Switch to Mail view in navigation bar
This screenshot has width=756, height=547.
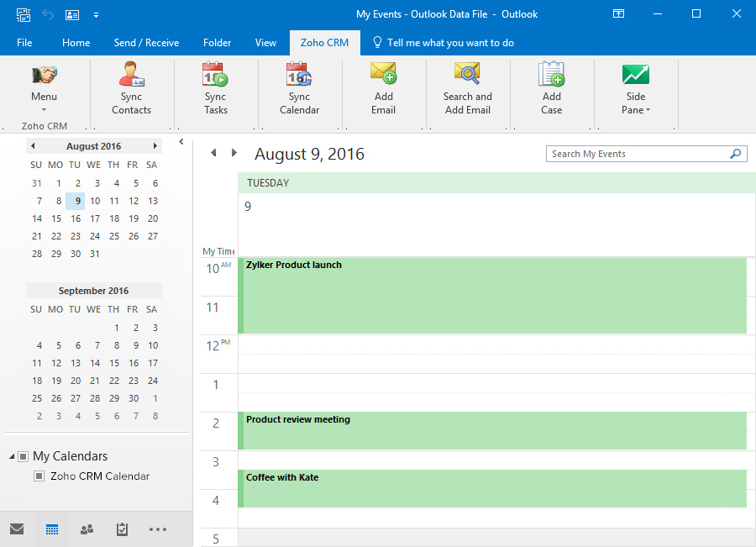pyautogui.click(x=17, y=529)
